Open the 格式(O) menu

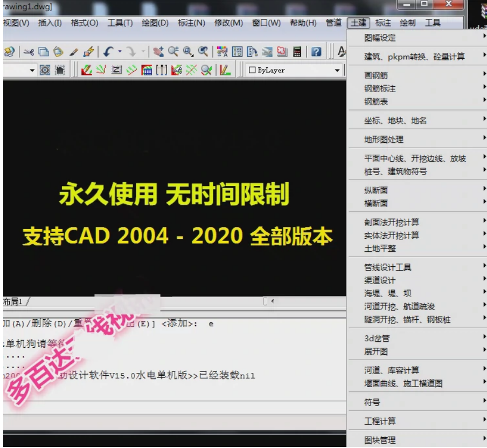(85, 23)
